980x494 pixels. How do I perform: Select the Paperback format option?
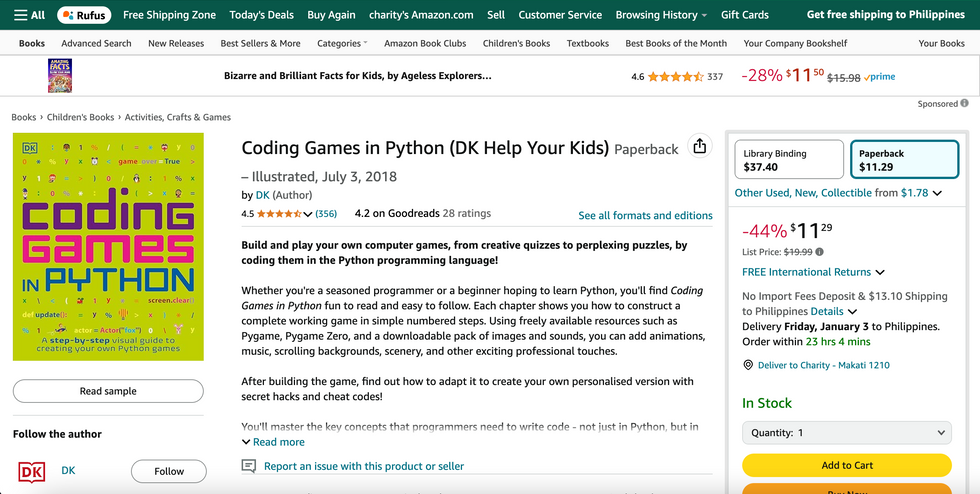coord(904,160)
